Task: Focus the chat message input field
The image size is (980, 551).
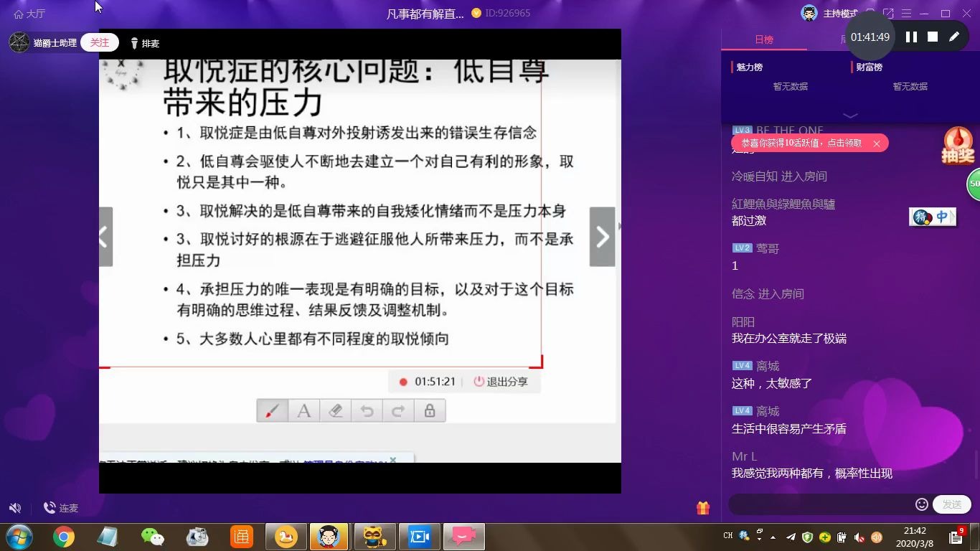Action: [x=822, y=504]
